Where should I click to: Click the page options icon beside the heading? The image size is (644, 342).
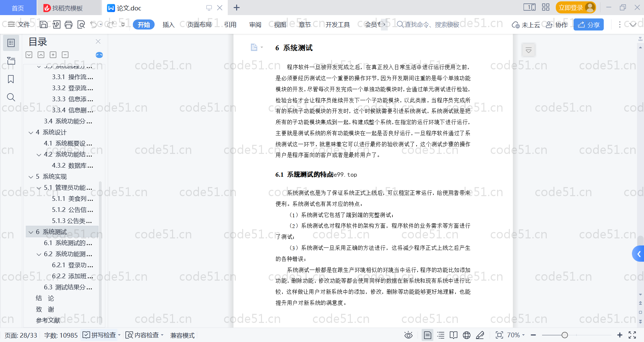click(257, 47)
